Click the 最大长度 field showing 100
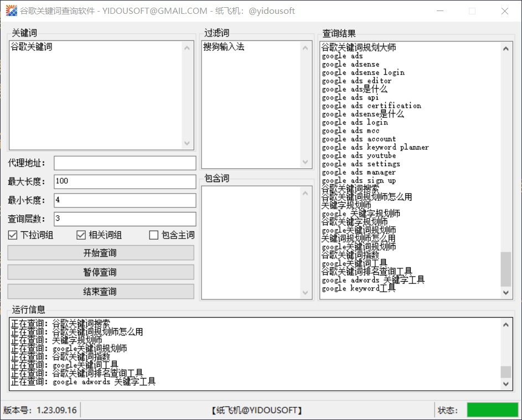 pos(125,182)
